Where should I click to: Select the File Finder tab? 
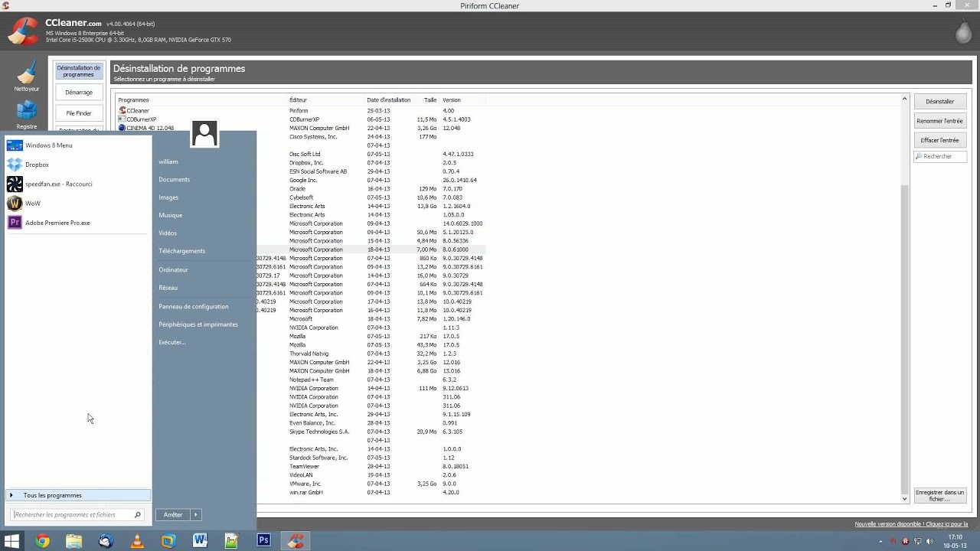point(78,113)
